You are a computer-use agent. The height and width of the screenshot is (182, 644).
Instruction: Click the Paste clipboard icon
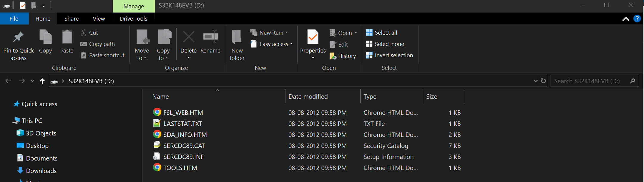(67, 37)
